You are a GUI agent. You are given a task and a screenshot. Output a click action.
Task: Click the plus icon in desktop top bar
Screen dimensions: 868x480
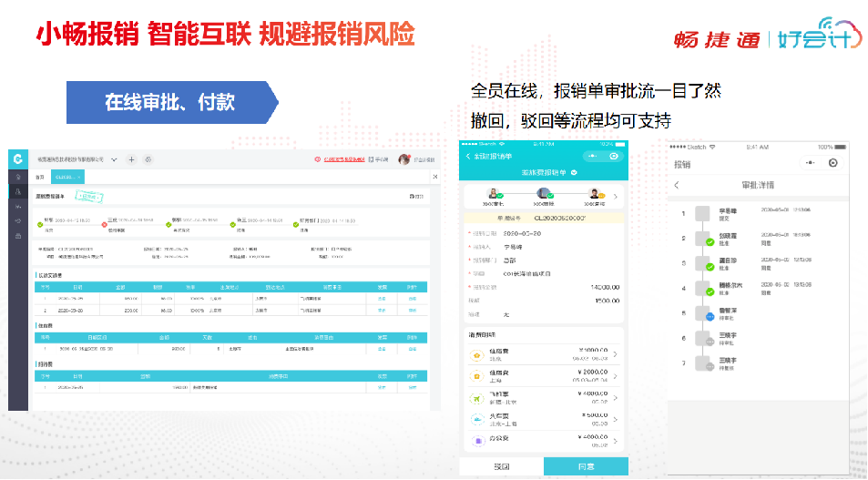pyautogui.click(x=131, y=159)
